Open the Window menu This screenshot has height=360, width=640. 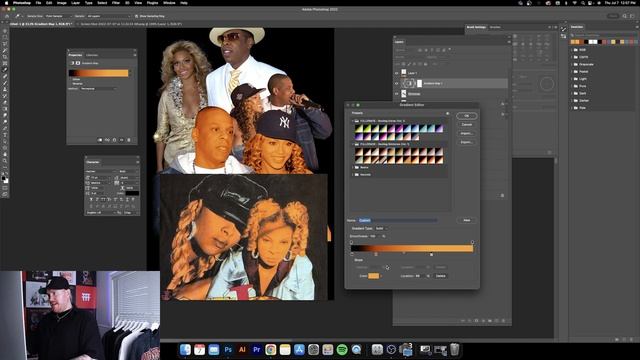point(169,3)
